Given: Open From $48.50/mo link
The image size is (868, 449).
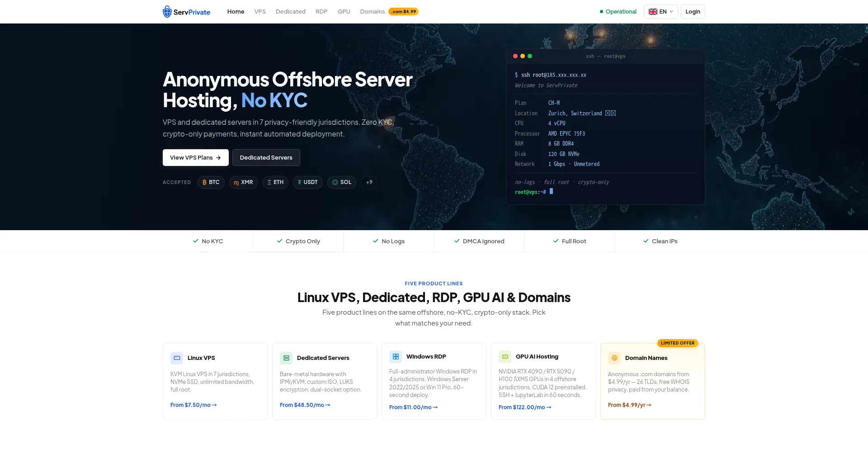Looking at the screenshot, I should tap(305, 405).
